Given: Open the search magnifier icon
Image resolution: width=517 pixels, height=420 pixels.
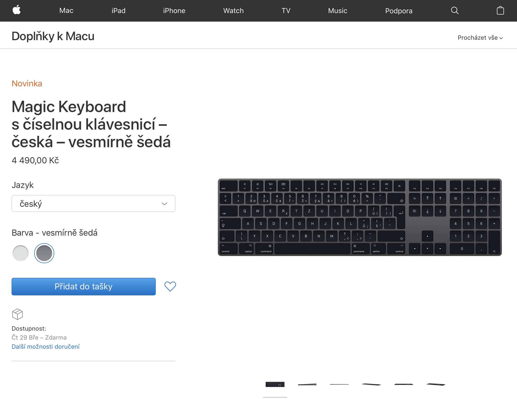Looking at the screenshot, I should point(455,11).
